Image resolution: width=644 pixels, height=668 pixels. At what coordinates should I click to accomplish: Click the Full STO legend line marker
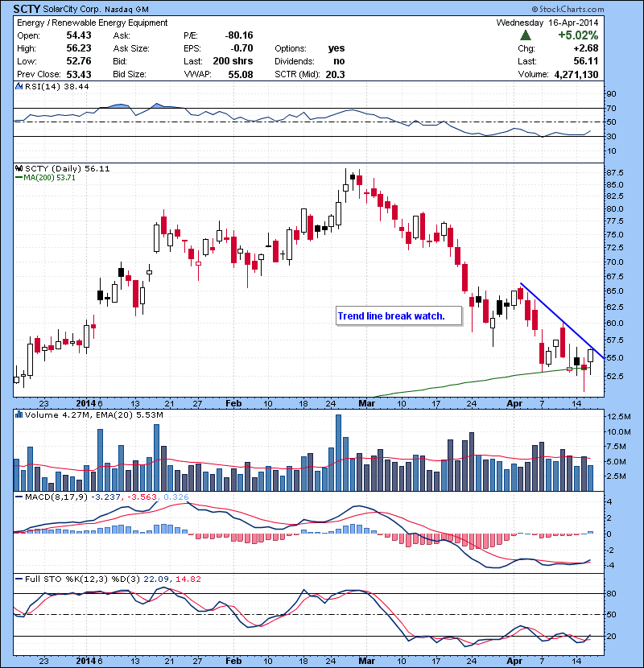(x=19, y=579)
